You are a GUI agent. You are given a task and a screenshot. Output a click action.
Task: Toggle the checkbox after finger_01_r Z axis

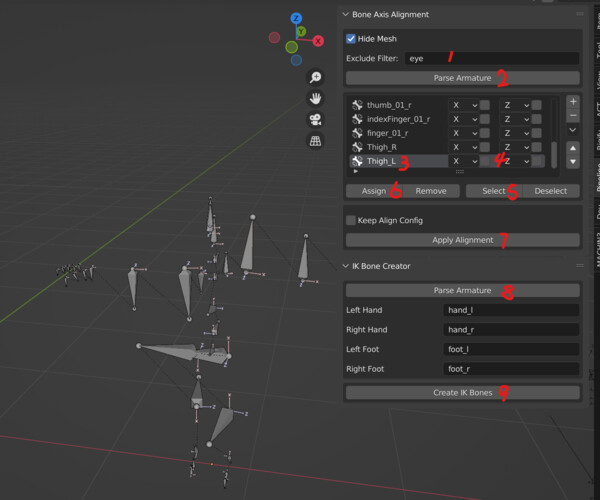click(536, 133)
